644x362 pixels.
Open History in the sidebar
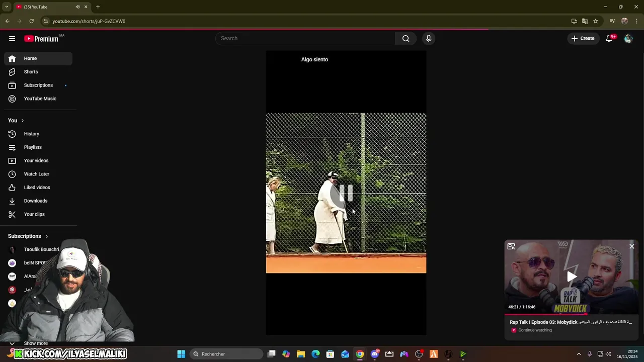38,134
